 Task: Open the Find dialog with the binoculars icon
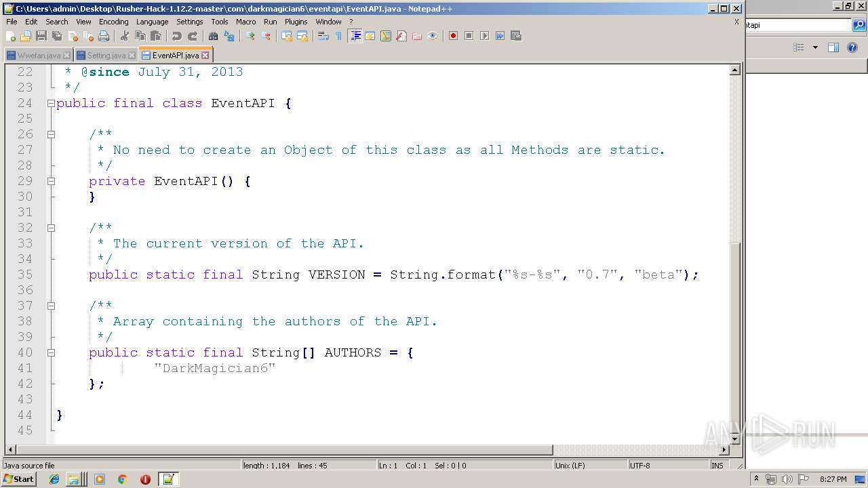pos(214,36)
